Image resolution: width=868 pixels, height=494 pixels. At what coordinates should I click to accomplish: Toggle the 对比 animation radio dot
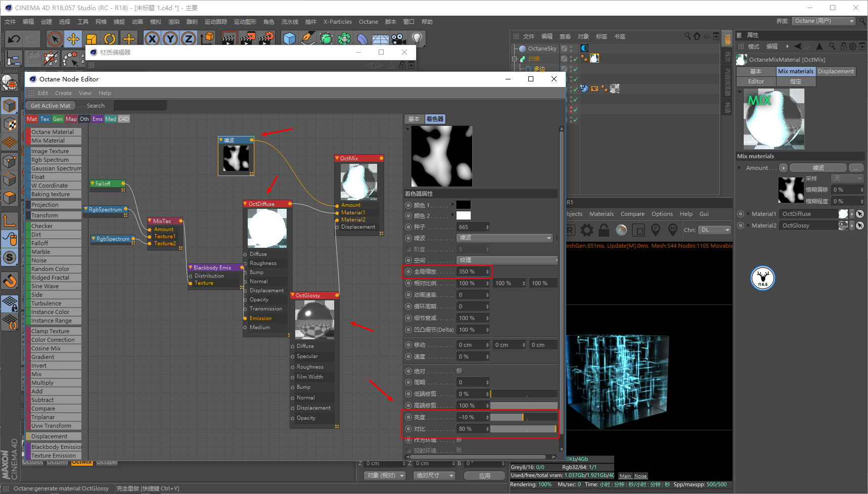pos(409,429)
